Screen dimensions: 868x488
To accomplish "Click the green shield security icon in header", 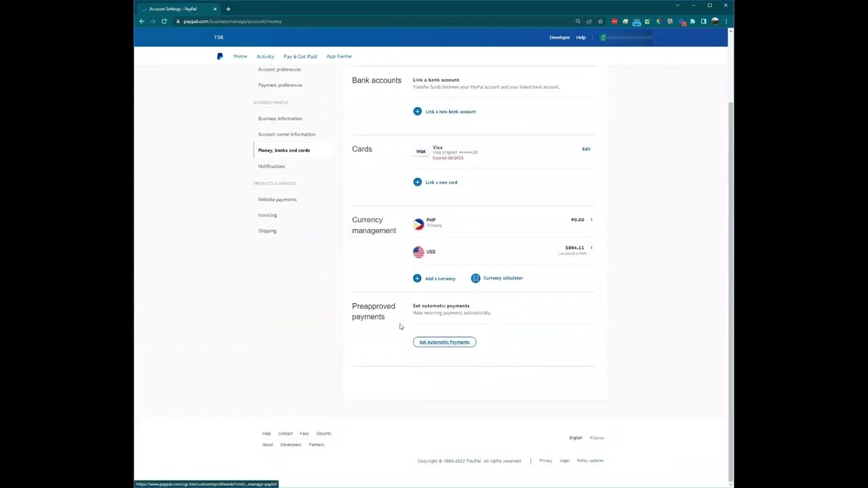I will (x=603, y=37).
